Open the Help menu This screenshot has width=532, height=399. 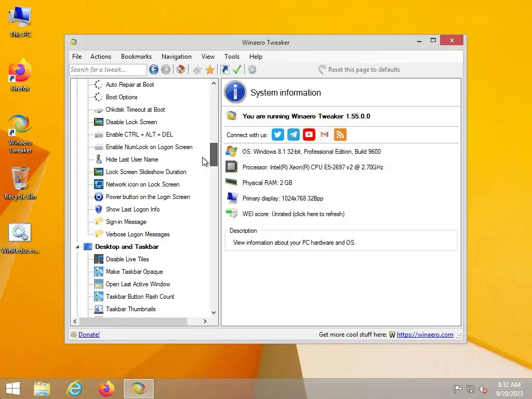click(x=256, y=57)
